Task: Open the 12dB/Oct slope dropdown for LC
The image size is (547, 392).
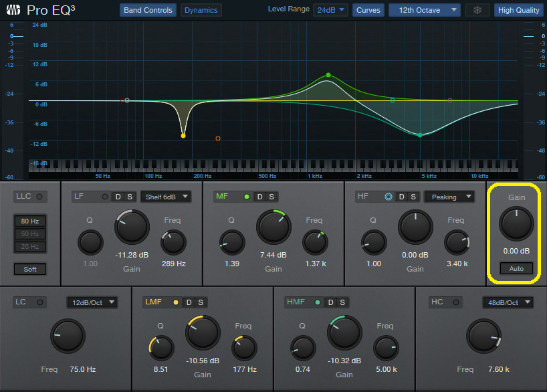Action: click(92, 302)
